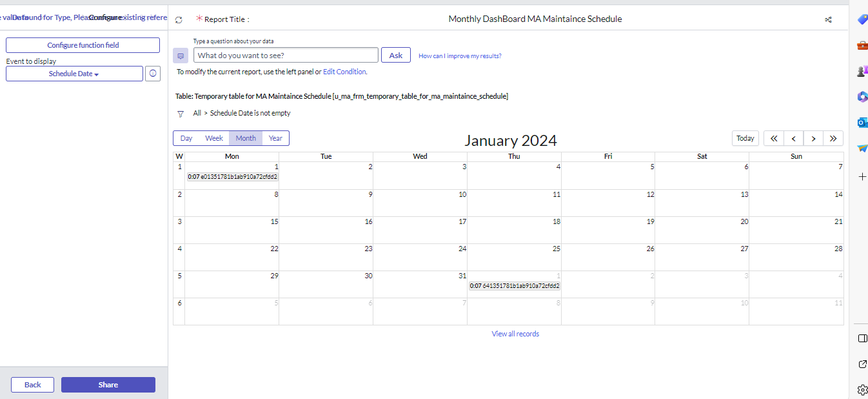Click the filter funnel icon above the calendar
Viewport: 868px width, 399px height.
pyautogui.click(x=181, y=113)
